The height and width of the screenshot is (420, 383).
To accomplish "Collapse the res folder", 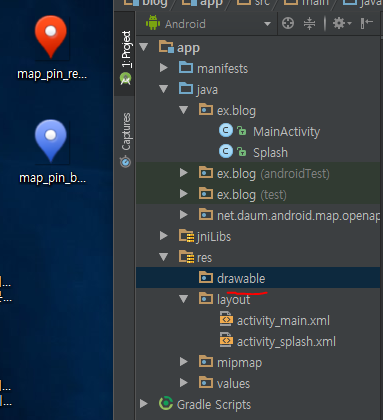I will [x=163, y=257].
